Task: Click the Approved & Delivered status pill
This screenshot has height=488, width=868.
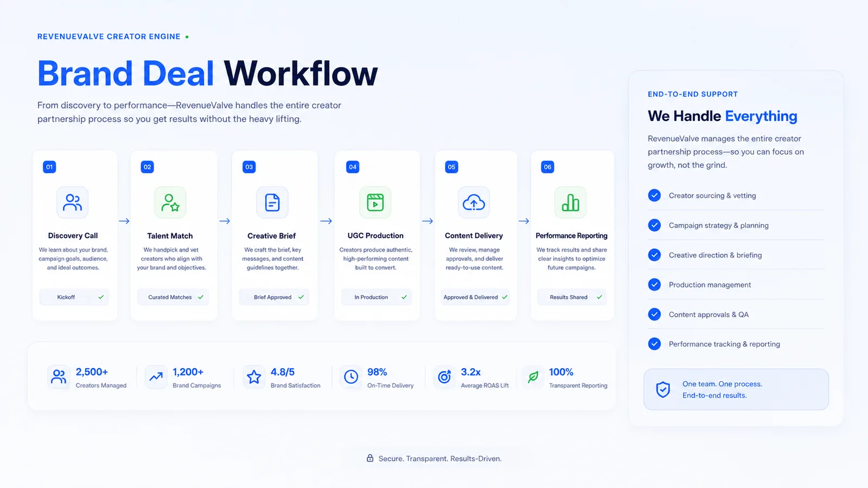Action: click(x=476, y=297)
